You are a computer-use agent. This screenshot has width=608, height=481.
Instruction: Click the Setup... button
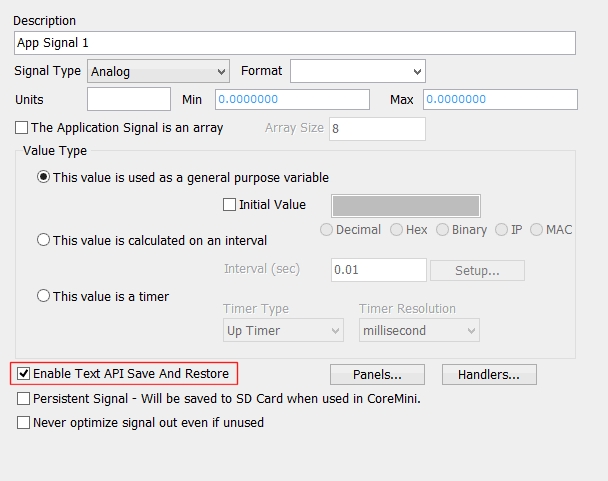477,270
